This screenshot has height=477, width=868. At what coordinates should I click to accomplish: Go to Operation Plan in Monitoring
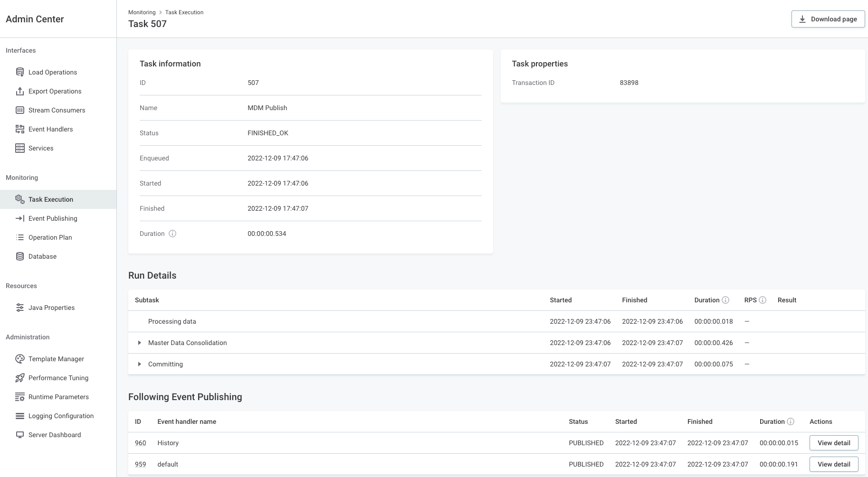pos(50,237)
